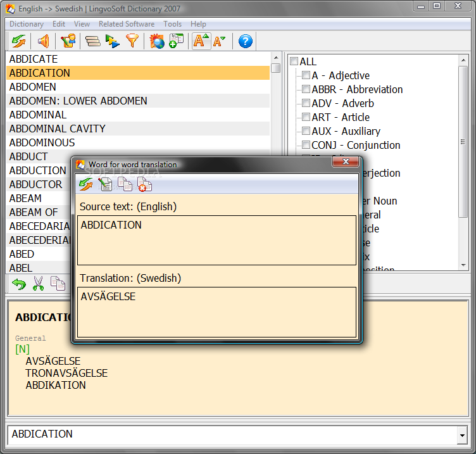Click copy icon in Word for word dialog
Image resolution: width=476 pixels, height=454 pixels.
125,184
